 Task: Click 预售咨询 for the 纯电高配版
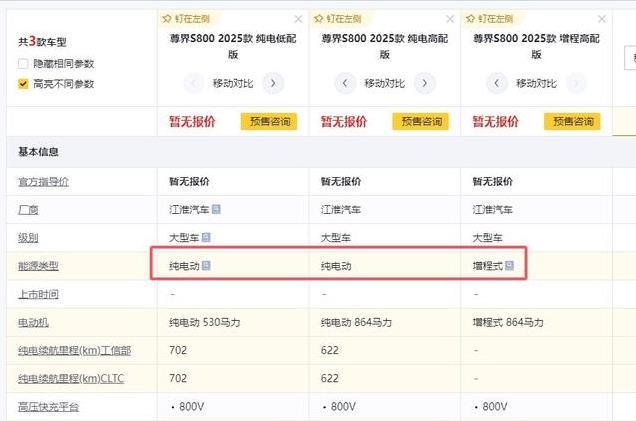pyautogui.click(x=421, y=121)
